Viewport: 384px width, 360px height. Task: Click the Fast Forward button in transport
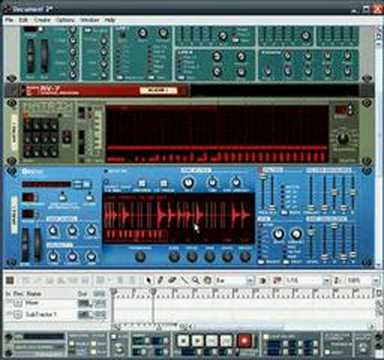(226, 340)
